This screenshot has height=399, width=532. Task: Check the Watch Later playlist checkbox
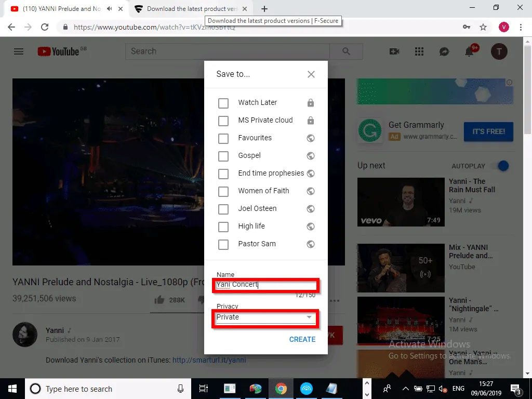pyautogui.click(x=223, y=103)
